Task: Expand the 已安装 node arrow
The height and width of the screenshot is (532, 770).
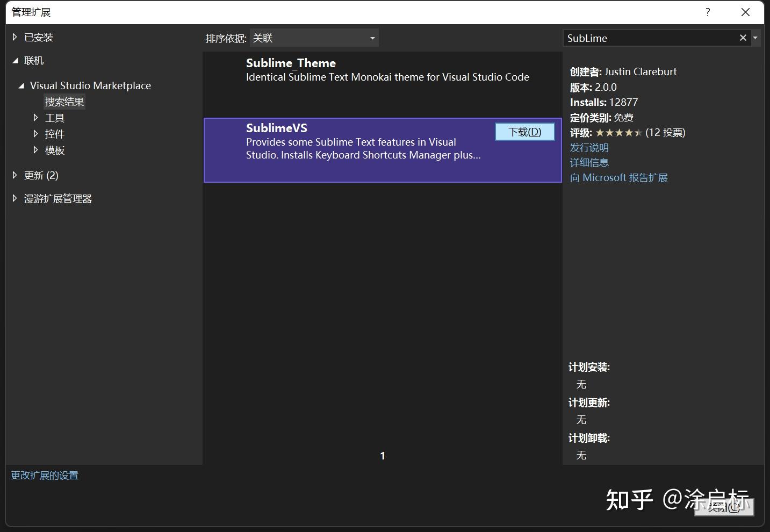Action: [x=15, y=37]
